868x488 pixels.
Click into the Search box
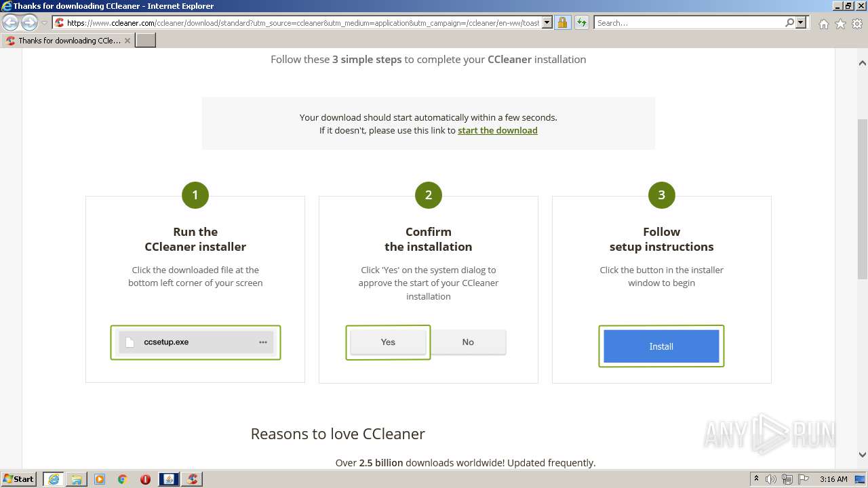tap(688, 23)
